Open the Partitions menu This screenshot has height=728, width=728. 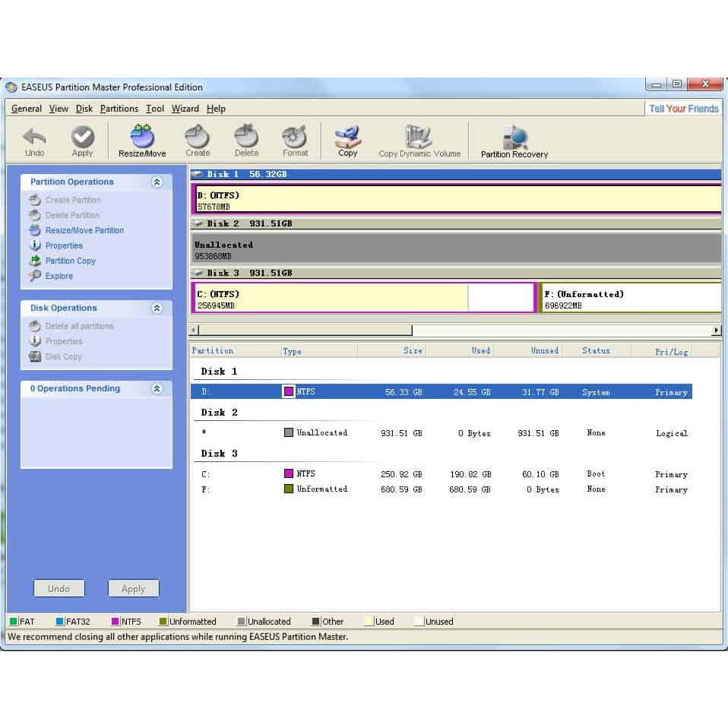tap(119, 109)
